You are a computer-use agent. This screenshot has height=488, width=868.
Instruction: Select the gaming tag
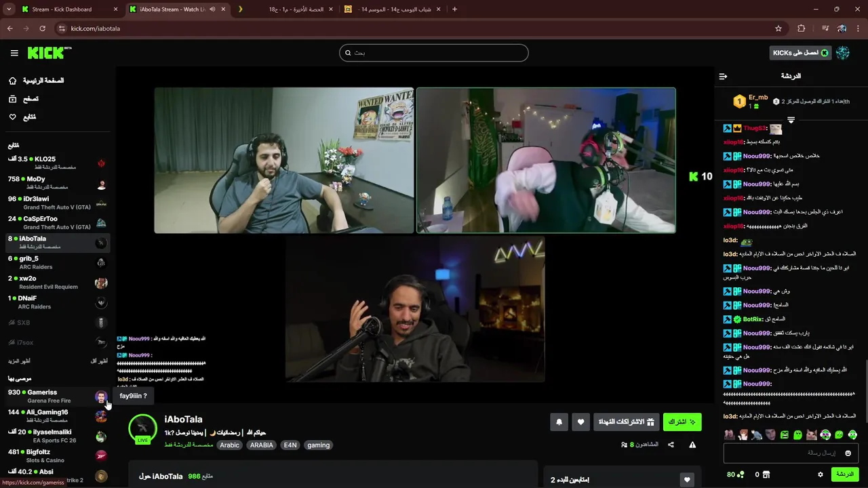click(318, 445)
